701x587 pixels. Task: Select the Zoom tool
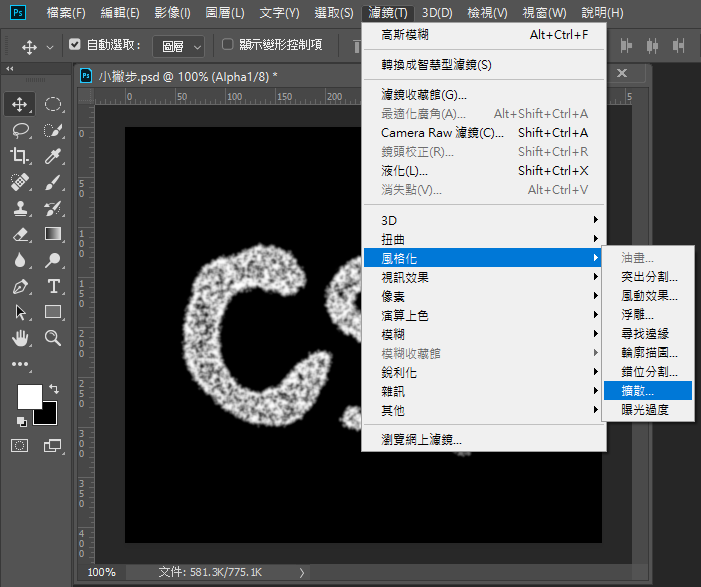point(53,338)
